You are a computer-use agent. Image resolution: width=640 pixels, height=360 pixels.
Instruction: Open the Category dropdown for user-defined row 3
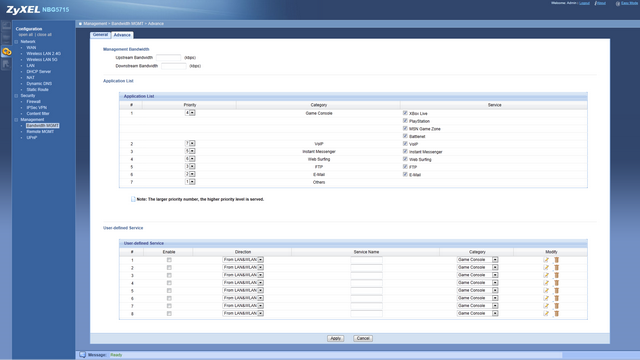point(477,275)
